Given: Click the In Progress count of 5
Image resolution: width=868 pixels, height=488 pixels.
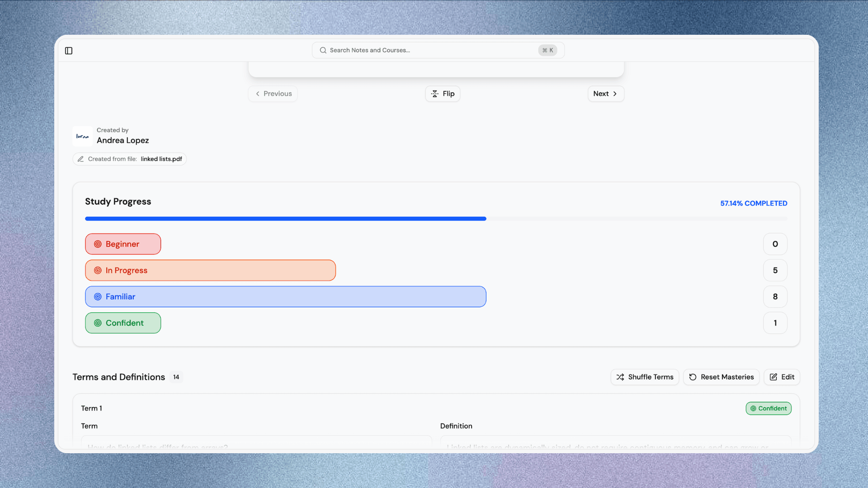Looking at the screenshot, I should tap(775, 270).
